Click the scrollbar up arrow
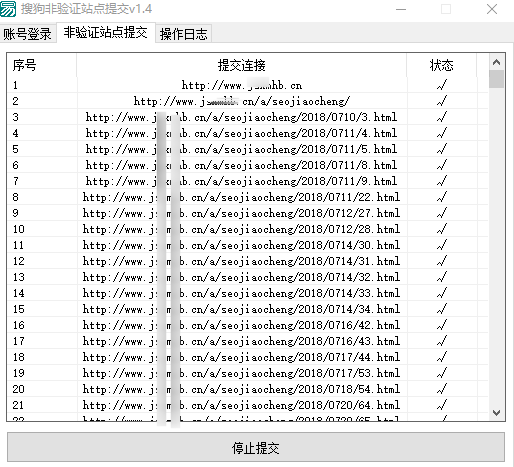 coord(496,62)
